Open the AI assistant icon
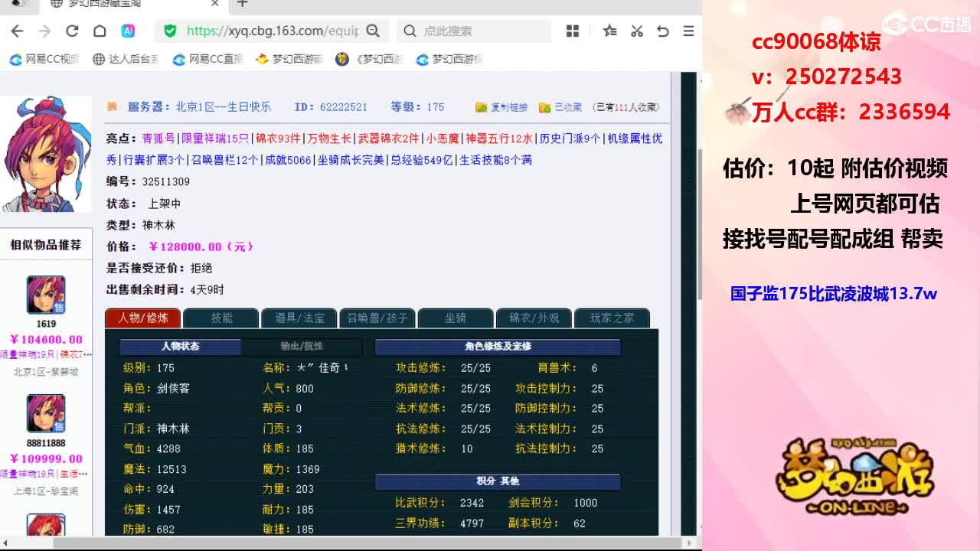Image resolution: width=980 pixels, height=551 pixels. (x=128, y=31)
